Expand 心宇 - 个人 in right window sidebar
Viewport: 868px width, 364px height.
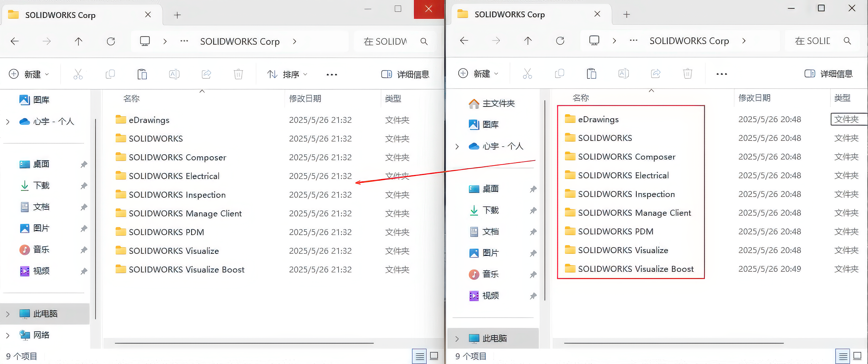(457, 147)
